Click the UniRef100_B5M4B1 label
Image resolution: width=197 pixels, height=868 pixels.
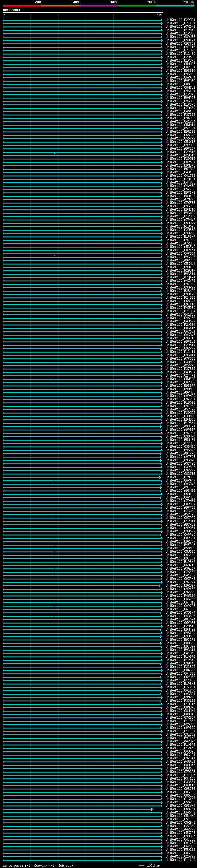(180, 440)
